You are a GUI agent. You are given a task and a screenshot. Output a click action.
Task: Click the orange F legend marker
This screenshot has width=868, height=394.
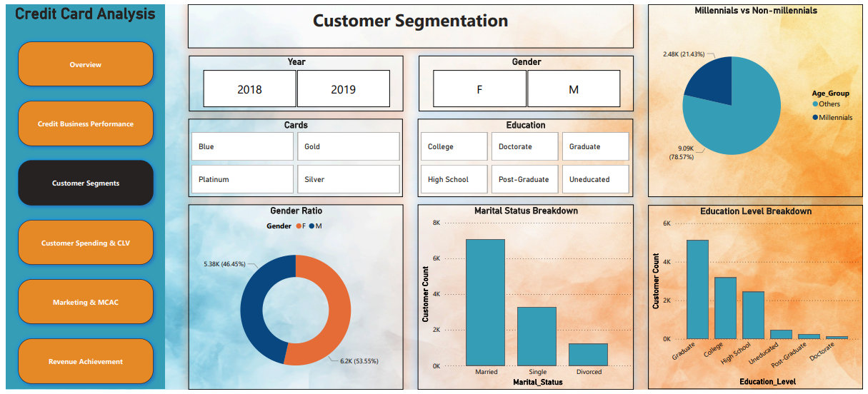299,226
